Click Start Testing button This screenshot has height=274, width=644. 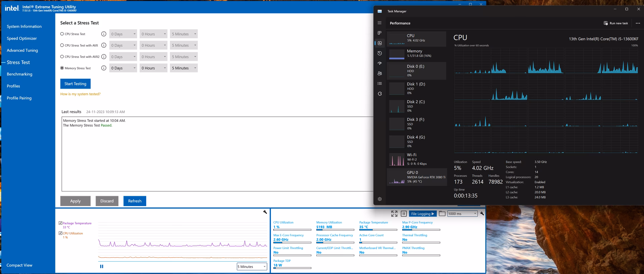(x=75, y=84)
